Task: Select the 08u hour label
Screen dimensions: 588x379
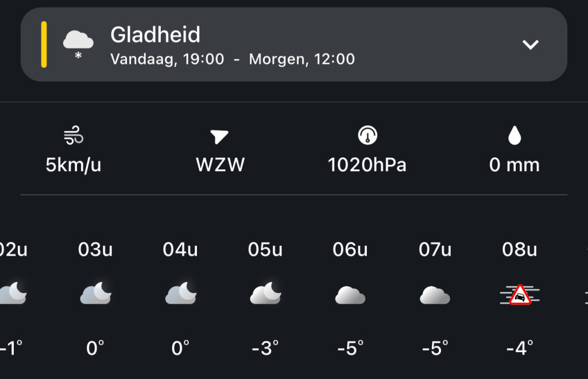Action: point(520,250)
